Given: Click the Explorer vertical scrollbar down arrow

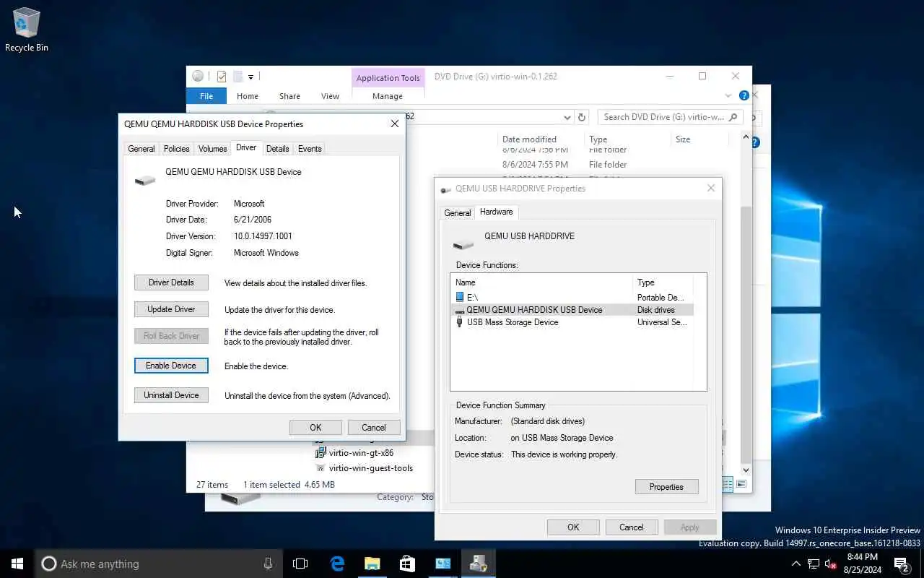Looking at the screenshot, I should click(746, 470).
